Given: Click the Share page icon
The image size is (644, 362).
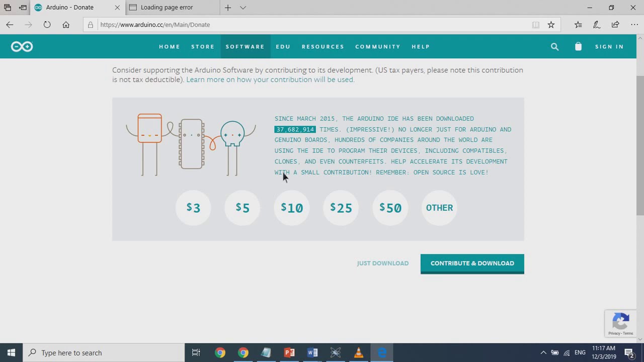Looking at the screenshot, I should [x=615, y=25].
